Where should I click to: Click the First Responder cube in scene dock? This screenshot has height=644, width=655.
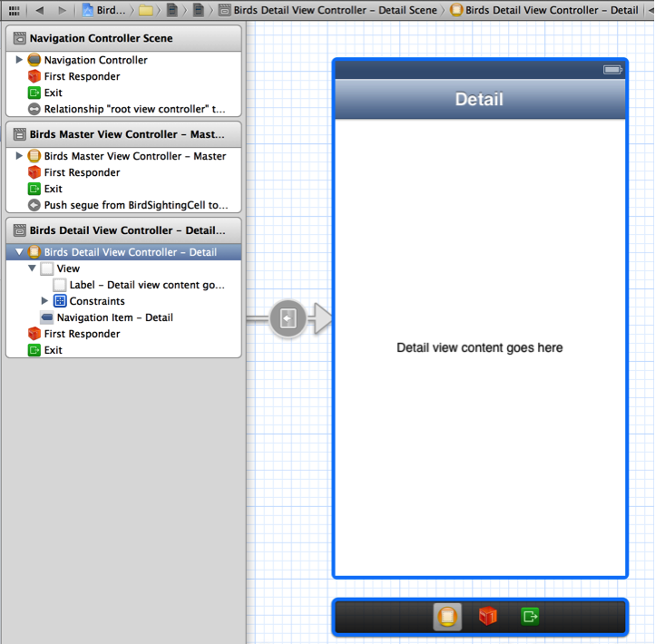488,617
